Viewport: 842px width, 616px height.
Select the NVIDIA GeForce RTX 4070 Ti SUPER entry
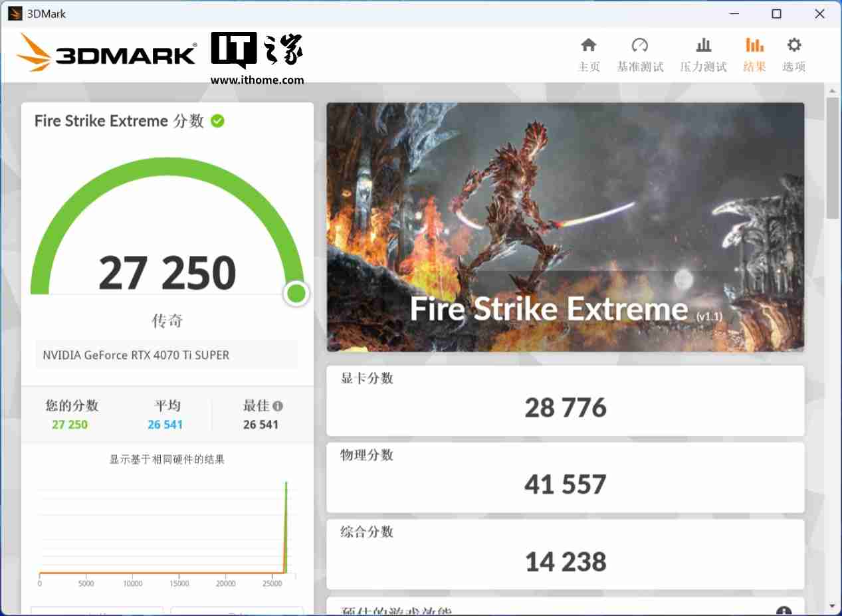(x=167, y=355)
